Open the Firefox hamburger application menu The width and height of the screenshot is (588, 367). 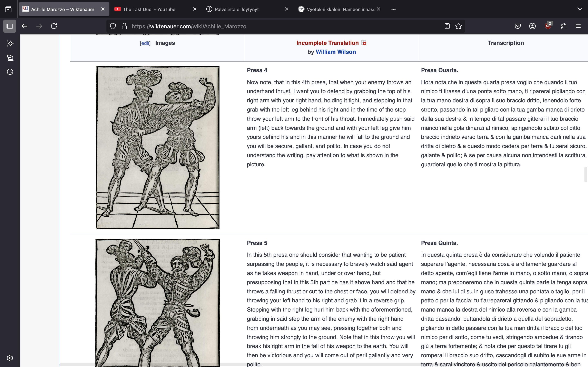(578, 26)
